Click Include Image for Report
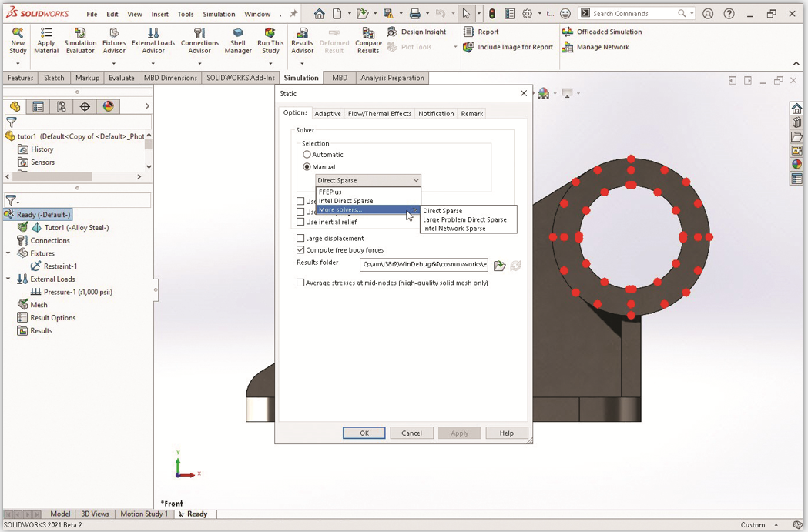808x532 pixels. coord(508,48)
